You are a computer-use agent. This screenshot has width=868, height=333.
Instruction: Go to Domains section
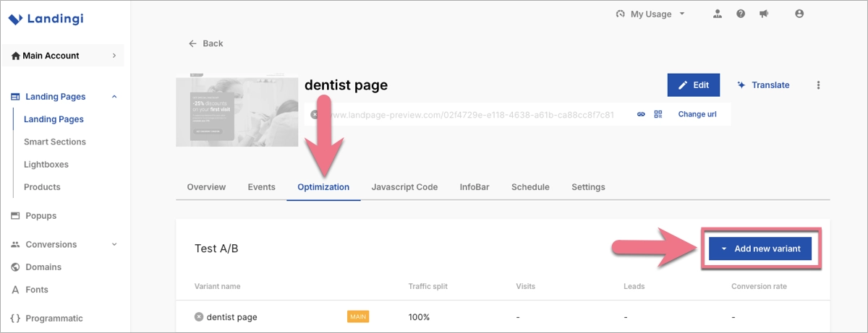[x=43, y=267]
